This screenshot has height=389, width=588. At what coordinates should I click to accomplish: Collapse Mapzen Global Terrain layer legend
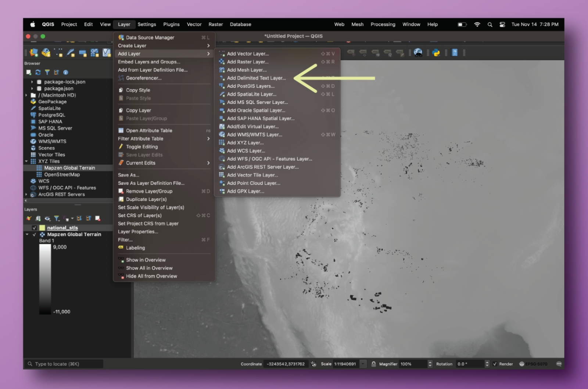click(27, 235)
